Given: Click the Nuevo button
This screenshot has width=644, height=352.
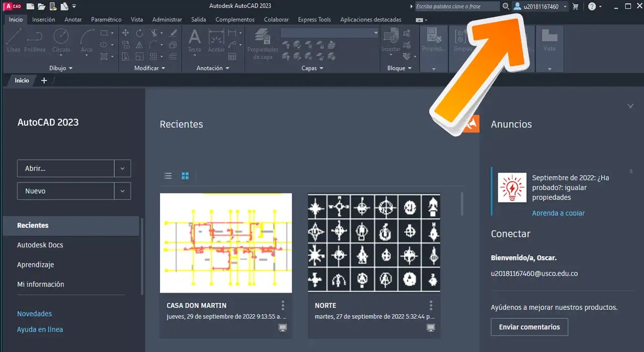Looking at the screenshot, I should tap(65, 191).
